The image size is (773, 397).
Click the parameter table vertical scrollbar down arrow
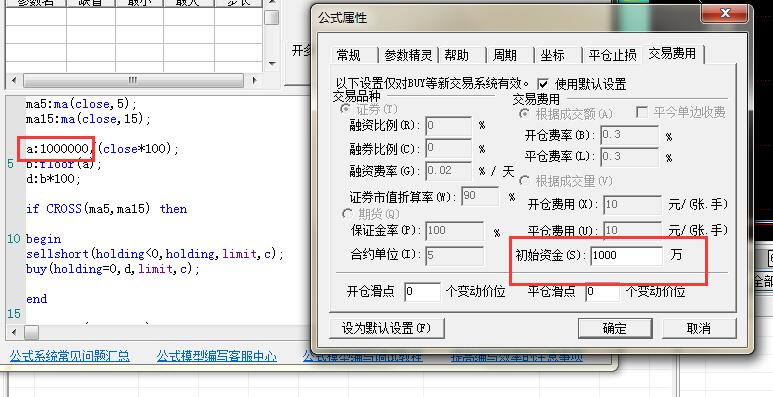[x=272, y=63]
